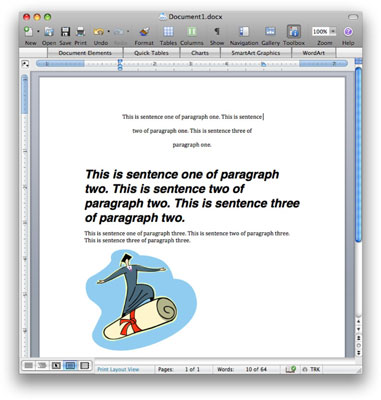Screen dimensions: 381x400
Task: Switch to Draft view button
Action: 28,366
